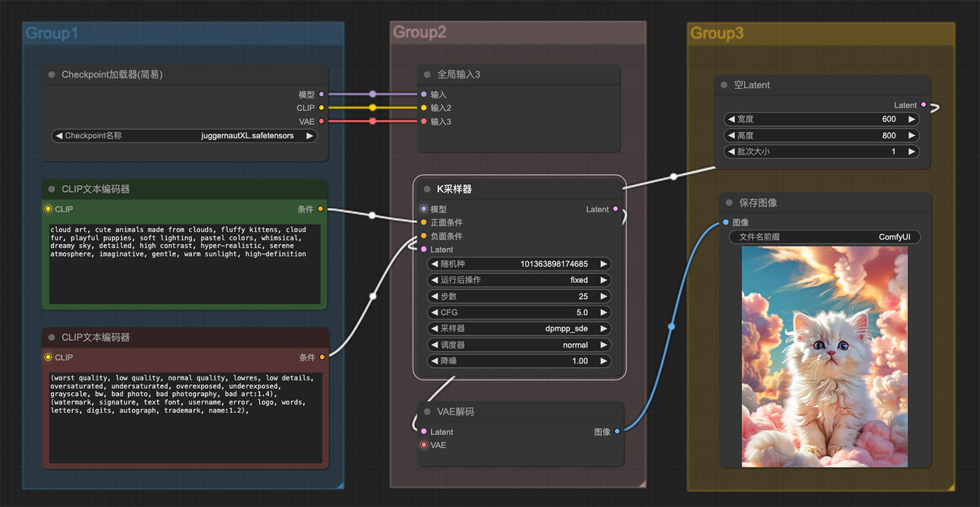Image resolution: width=980 pixels, height=507 pixels.
Task: Select previous checkpoint with Checkpoint名称 left arrow
Action: tap(59, 136)
